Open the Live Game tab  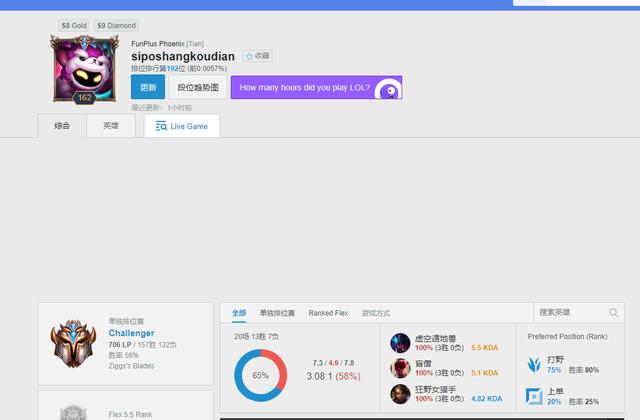[x=182, y=126]
